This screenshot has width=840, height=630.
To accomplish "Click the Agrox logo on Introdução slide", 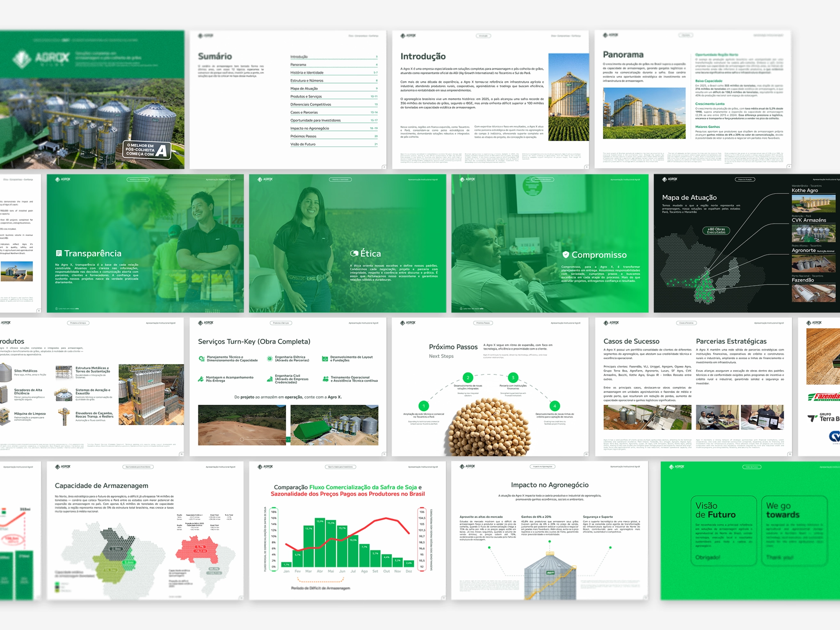I will 408,36.
